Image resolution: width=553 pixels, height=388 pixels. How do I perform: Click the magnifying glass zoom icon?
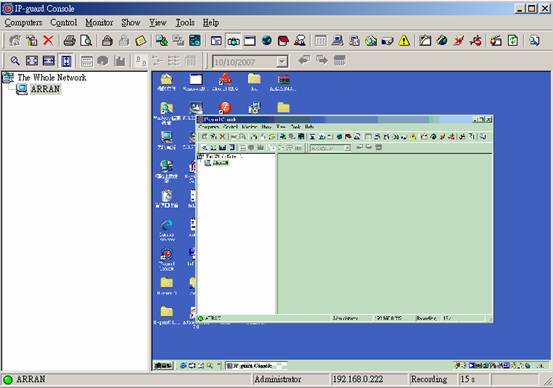pyautogui.click(x=15, y=61)
